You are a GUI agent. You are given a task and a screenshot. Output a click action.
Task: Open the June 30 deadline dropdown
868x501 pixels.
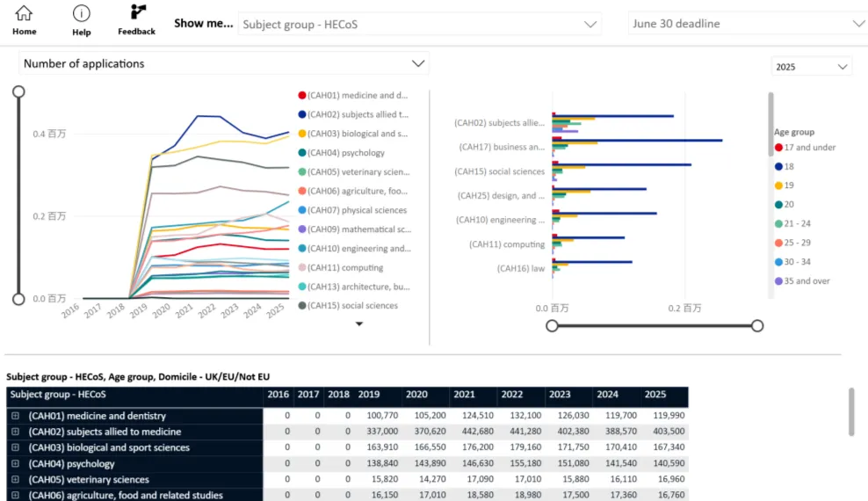[x=747, y=24]
